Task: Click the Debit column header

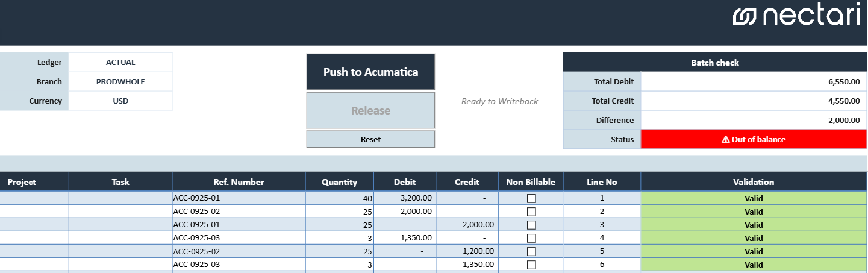Action: [x=405, y=182]
